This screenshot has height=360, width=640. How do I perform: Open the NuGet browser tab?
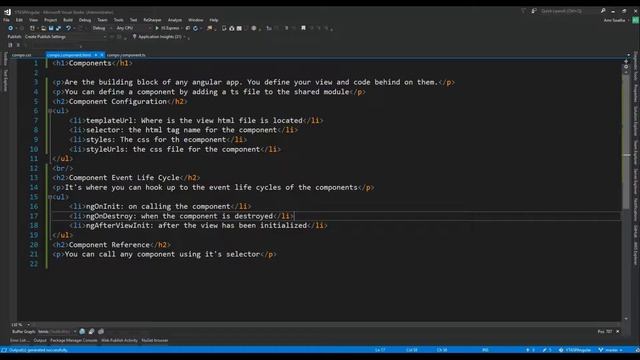click(x=155, y=340)
